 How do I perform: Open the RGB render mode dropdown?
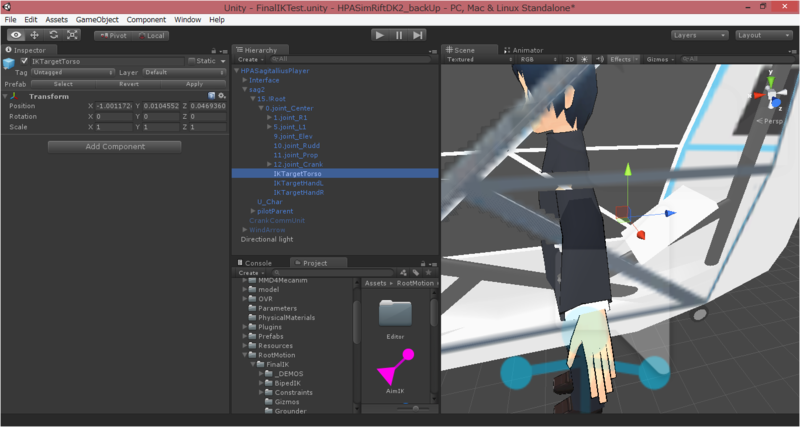[539, 59]
